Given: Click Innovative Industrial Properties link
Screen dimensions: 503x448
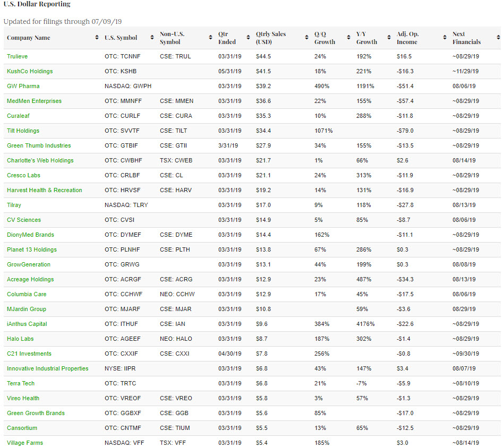Looking at the screenshot, I should pyautogui.click(x=48, y=368).
